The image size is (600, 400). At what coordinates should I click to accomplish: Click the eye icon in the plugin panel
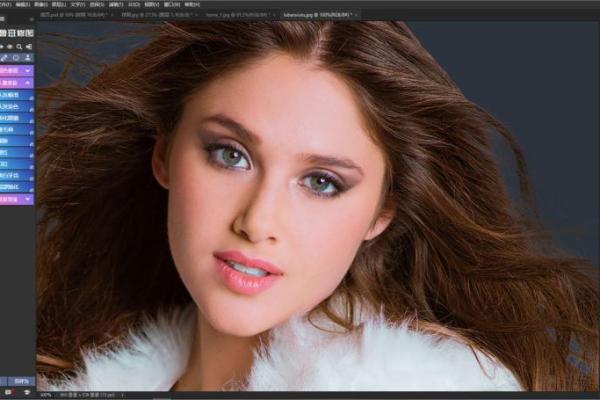click(x=11, y=46)
